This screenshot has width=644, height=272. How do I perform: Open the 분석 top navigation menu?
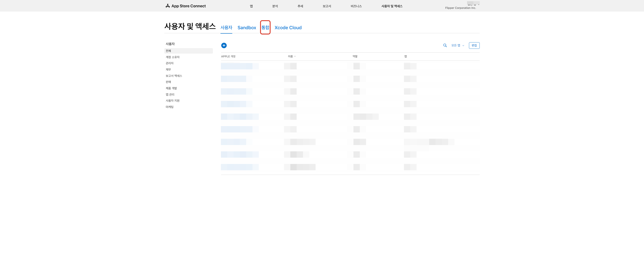[275, 6]
